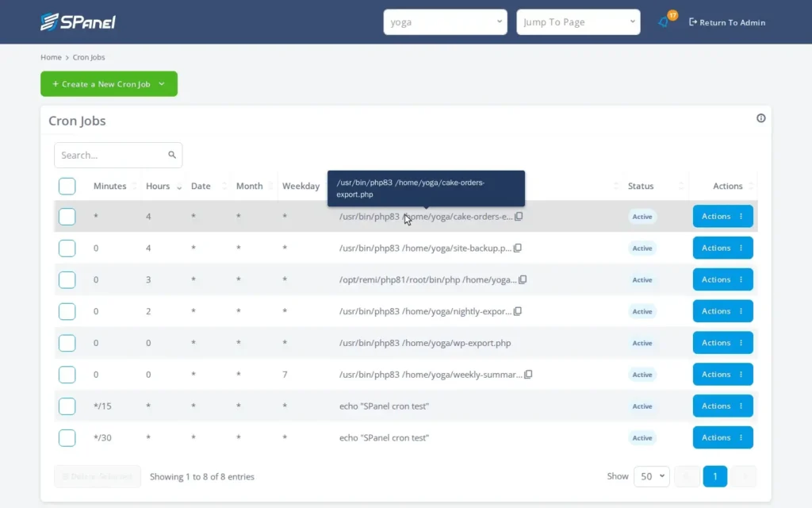This screenshot has width=812, height=508.
Task: Change the Show 50 entries dropdown
Action: tap(652, 476)
